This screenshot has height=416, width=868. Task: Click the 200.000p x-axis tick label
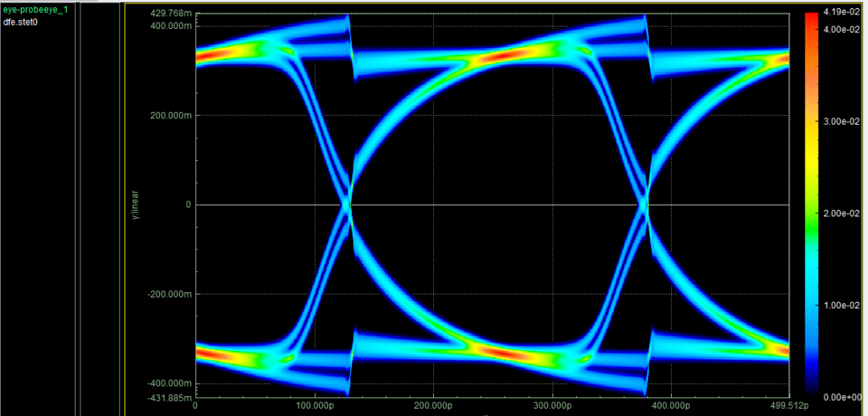coord(433,406)
